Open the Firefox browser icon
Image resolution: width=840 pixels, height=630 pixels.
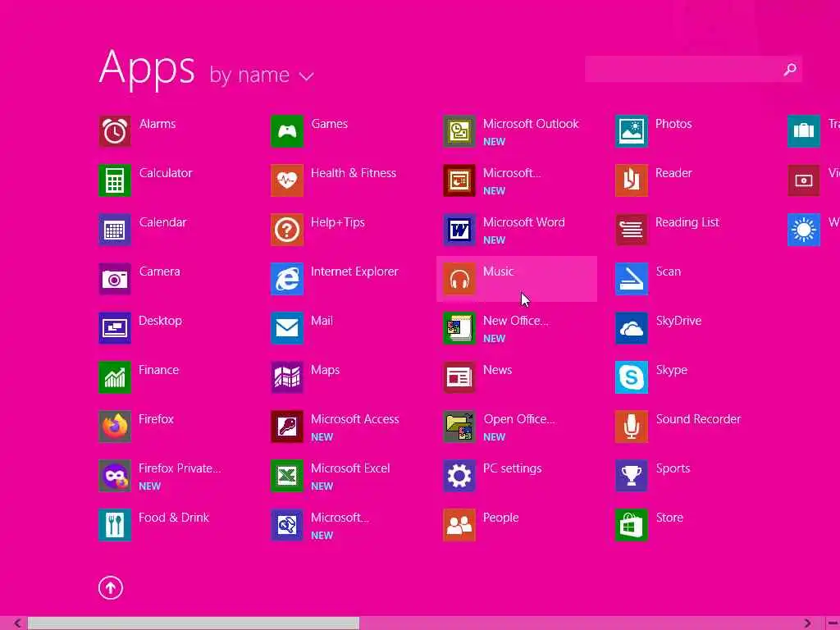[x=115, y=427]
